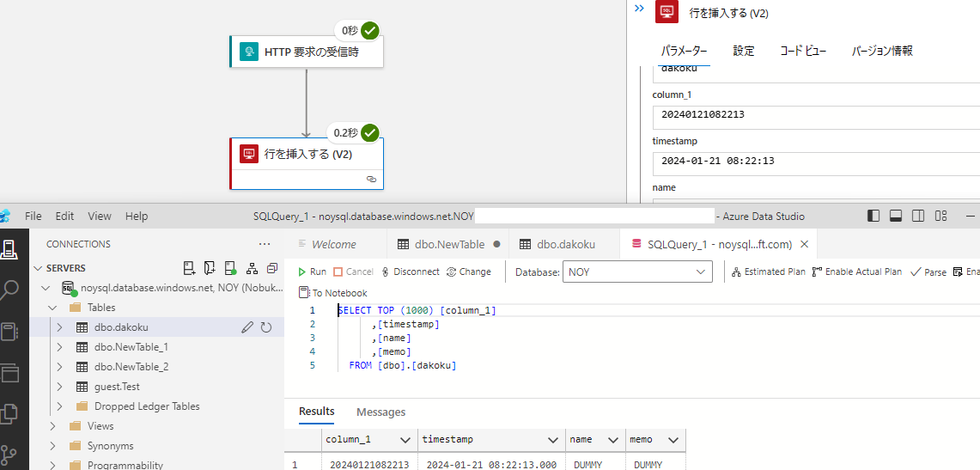The height and width of the screenshot is (470, 980).
Task: Select the パラメーター tab
Action: click(685, 52)
